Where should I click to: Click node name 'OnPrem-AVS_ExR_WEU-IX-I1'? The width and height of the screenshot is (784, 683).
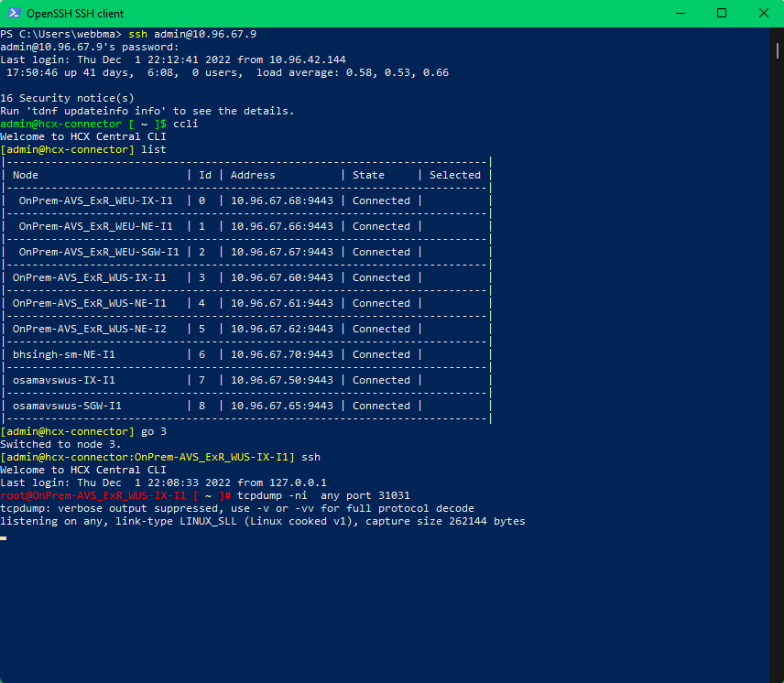click(96, 201)
